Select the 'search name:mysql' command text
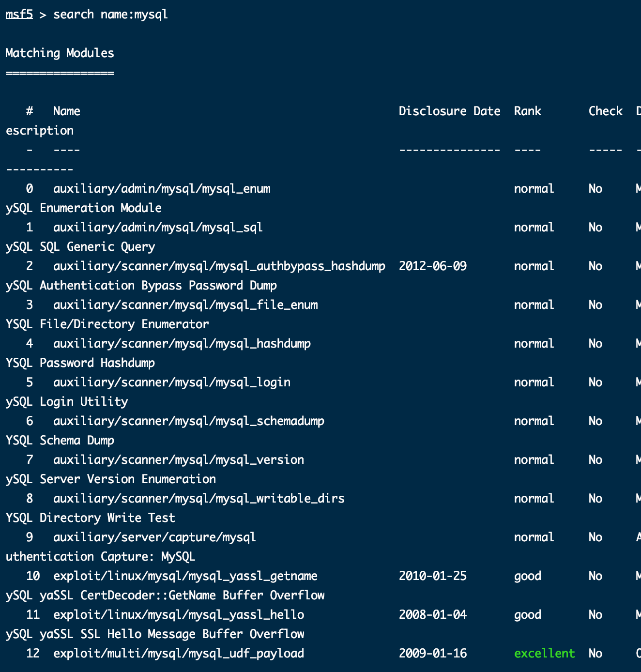 tap(111, 15)
